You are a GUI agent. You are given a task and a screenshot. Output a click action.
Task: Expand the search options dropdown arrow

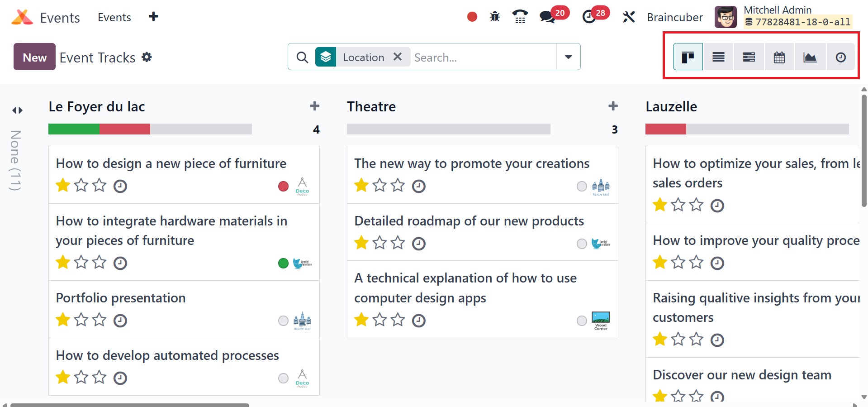pyautogui.click(x=568, y=57)
